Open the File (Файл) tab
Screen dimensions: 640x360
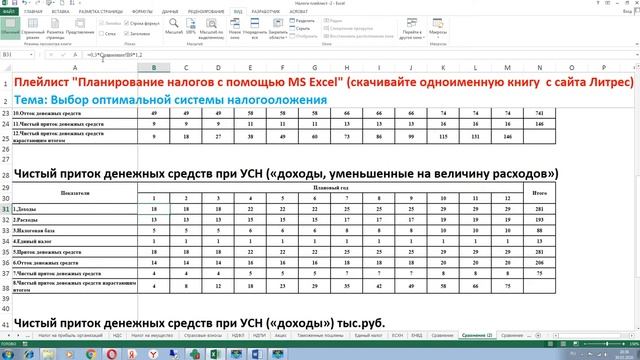click(8, 11)
